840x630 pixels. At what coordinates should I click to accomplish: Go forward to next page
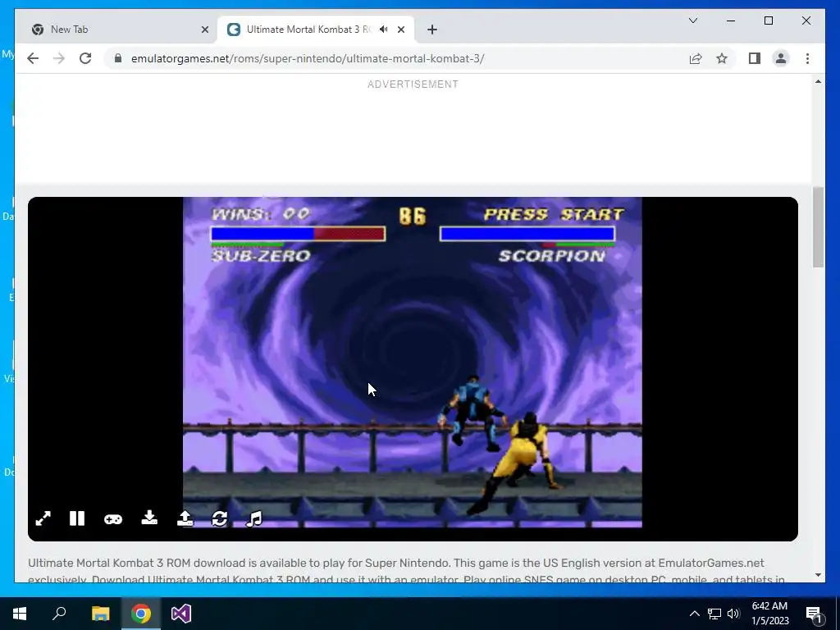(x=59, y=58)
